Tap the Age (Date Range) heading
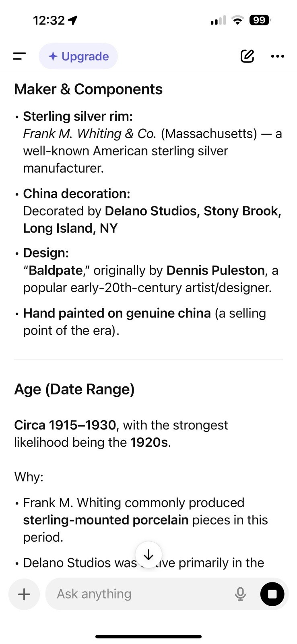 [x=74, y=389]
